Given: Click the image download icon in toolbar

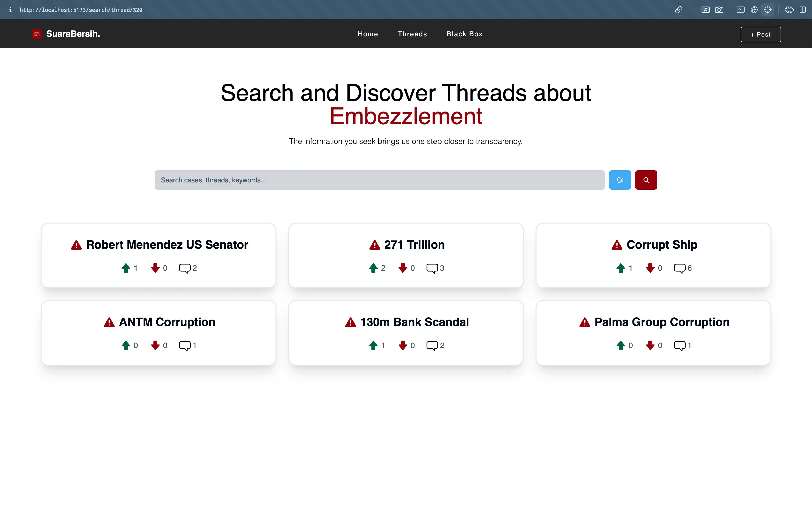Looking at the screenshot, I should tap(705, 10).
